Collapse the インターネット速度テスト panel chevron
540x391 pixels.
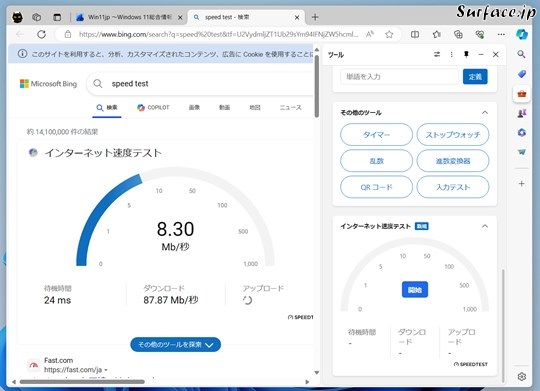(x=485, y=226)
